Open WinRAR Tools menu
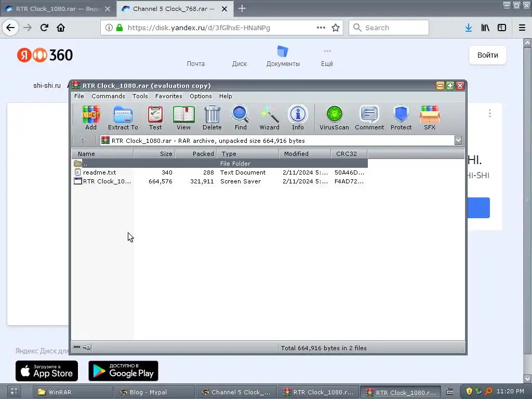 [x=140, y=96]
